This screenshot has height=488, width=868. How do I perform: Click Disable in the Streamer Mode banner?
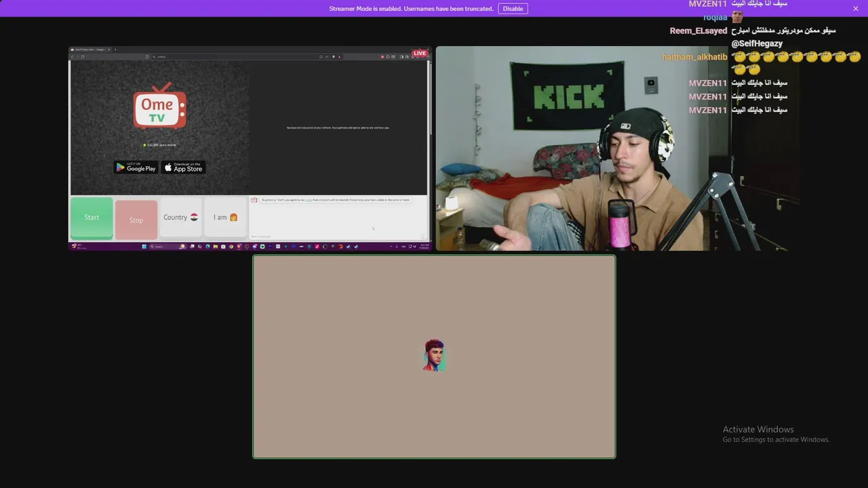pos(513,8)
